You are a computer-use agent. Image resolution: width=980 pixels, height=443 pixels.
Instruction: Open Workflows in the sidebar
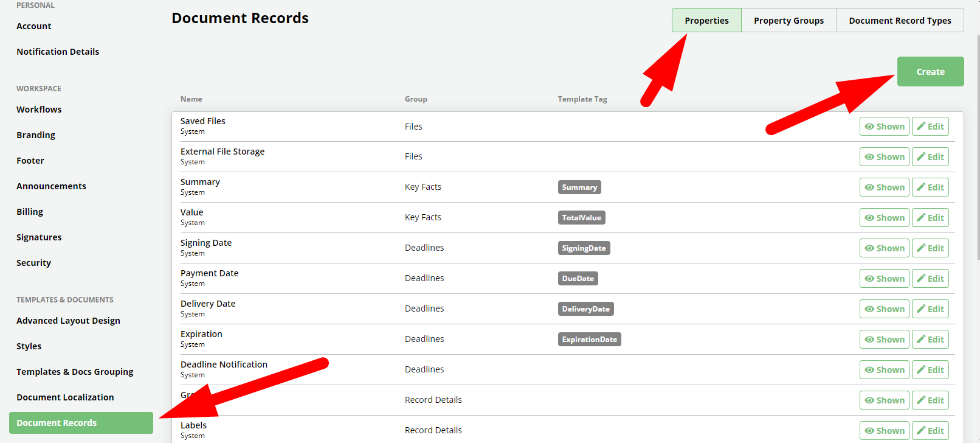(39, 110)
